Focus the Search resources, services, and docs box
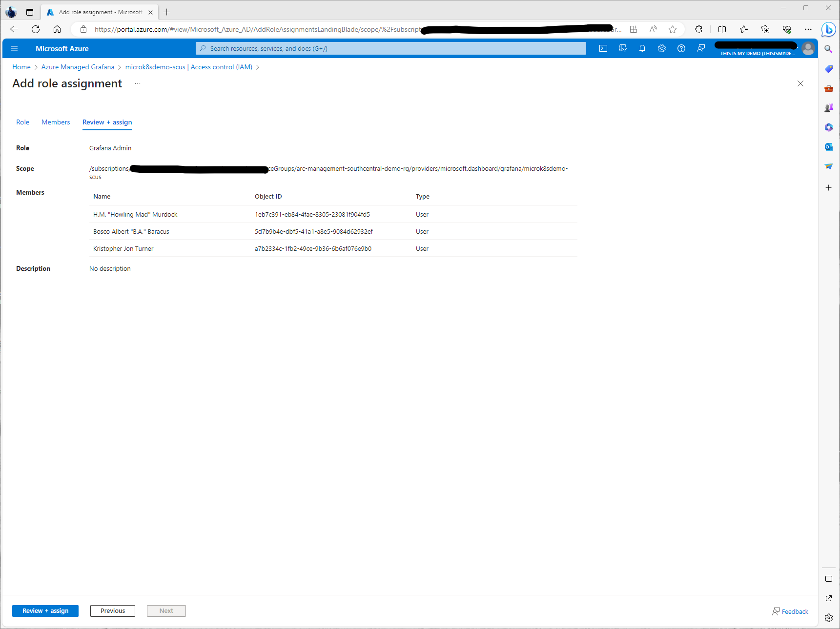The height and width of the screenshot is (629, 840). [390, 48]
